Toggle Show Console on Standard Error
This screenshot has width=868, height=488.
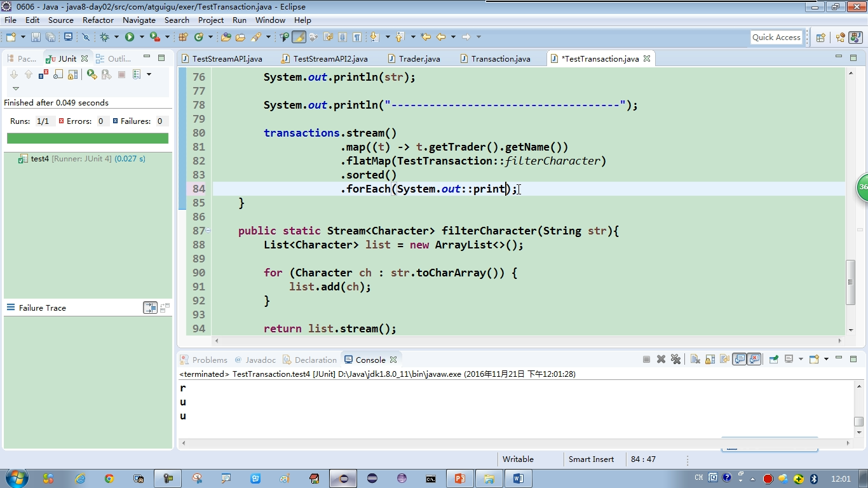click(754, 359)
